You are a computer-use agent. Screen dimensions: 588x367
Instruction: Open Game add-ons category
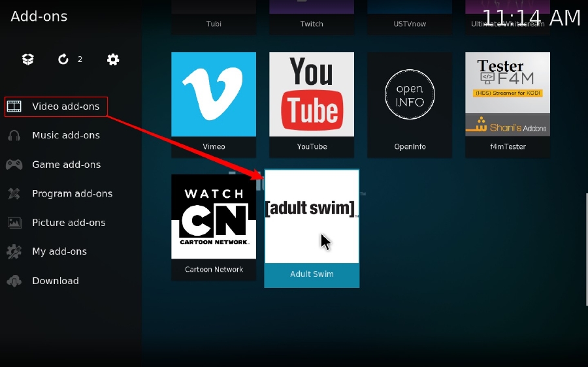[x=67, y=165]
